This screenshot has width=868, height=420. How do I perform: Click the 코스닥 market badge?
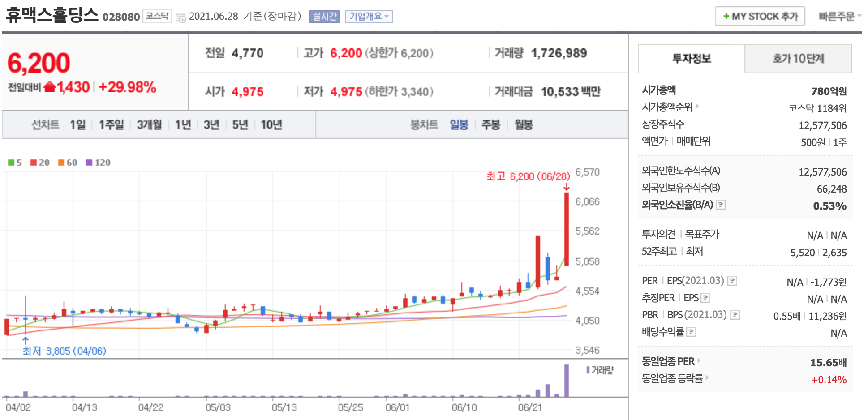157,16
